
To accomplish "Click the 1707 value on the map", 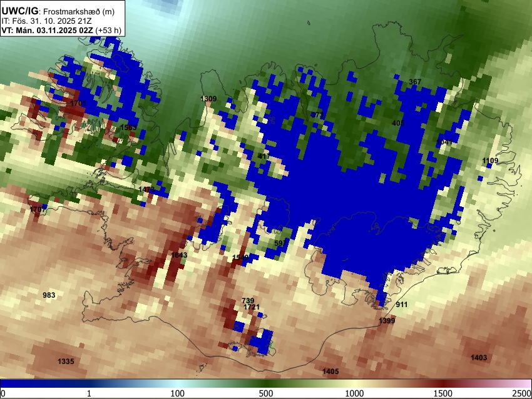I will [38, 209].
